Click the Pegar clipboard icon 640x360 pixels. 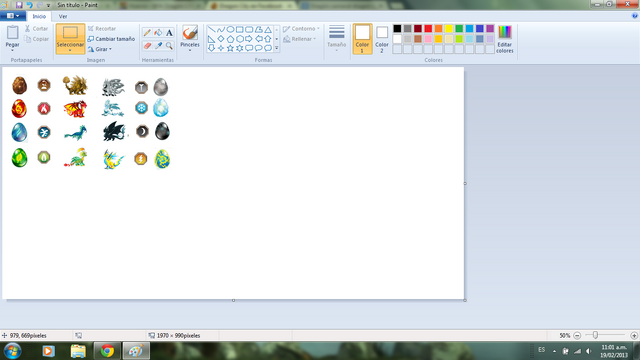(x=13, y=33)
